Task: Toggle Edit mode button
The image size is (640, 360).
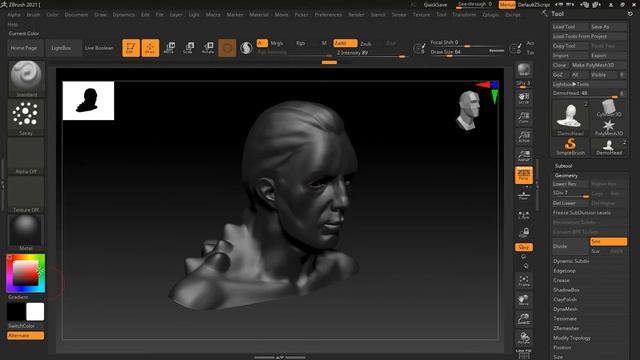Action: coord(131,48)
